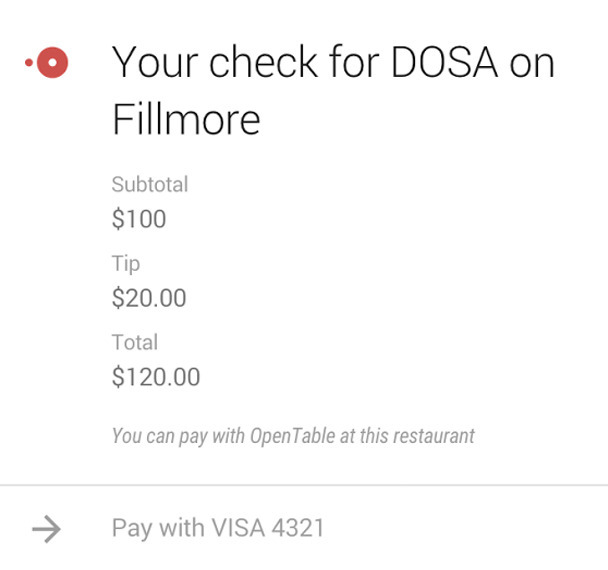This screenshot has height=570, width=608.
Task: Click the VISA 4321 card number text
Action: [x=267, y=529]
